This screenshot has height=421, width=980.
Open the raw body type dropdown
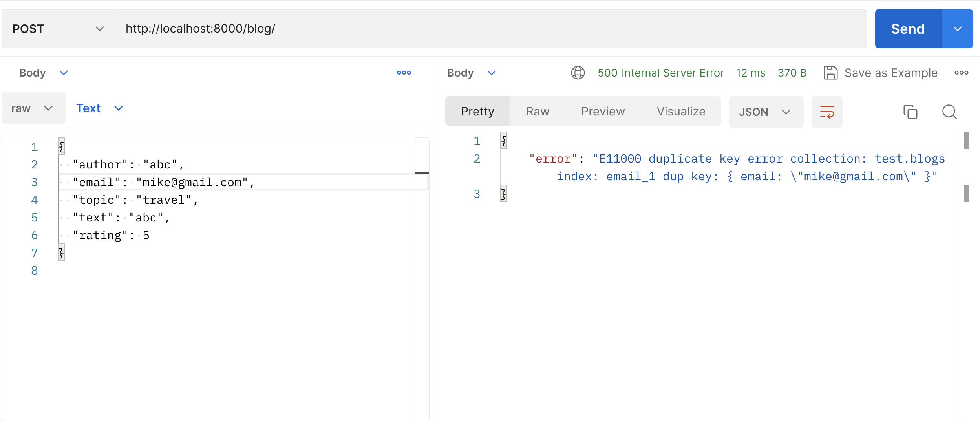pos(33,108)
